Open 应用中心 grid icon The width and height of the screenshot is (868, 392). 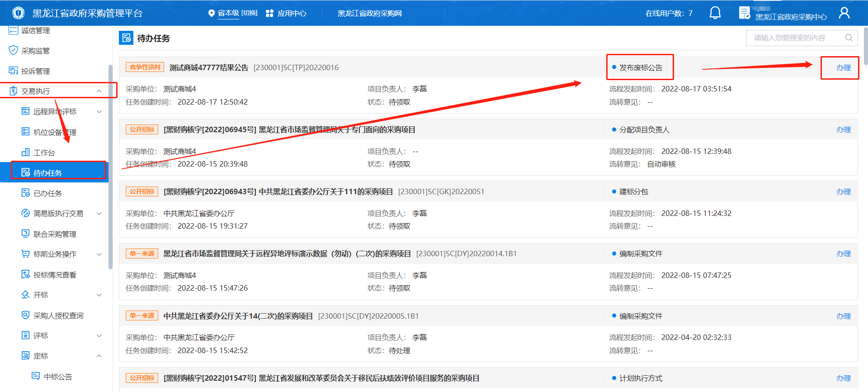269,13
